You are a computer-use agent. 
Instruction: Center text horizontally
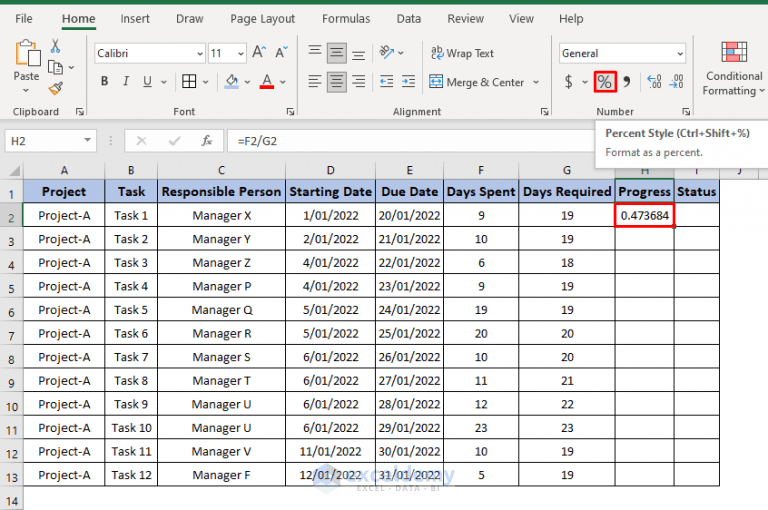(x=336, y=82)
